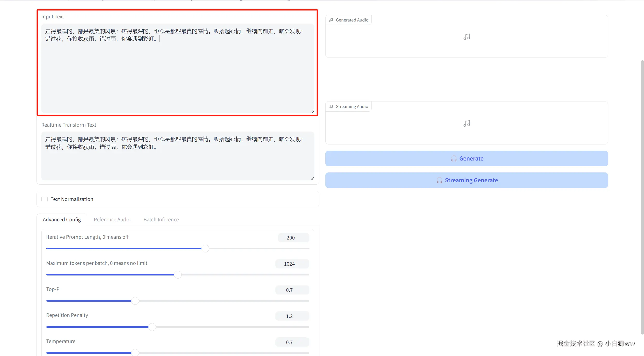
Task: Click the small note icon beside Generated Audio label
Action: click(x=331, y=20)
